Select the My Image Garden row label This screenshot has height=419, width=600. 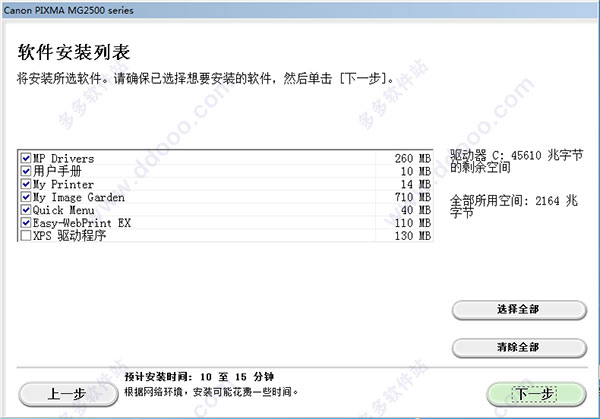[x=79, y=197]
